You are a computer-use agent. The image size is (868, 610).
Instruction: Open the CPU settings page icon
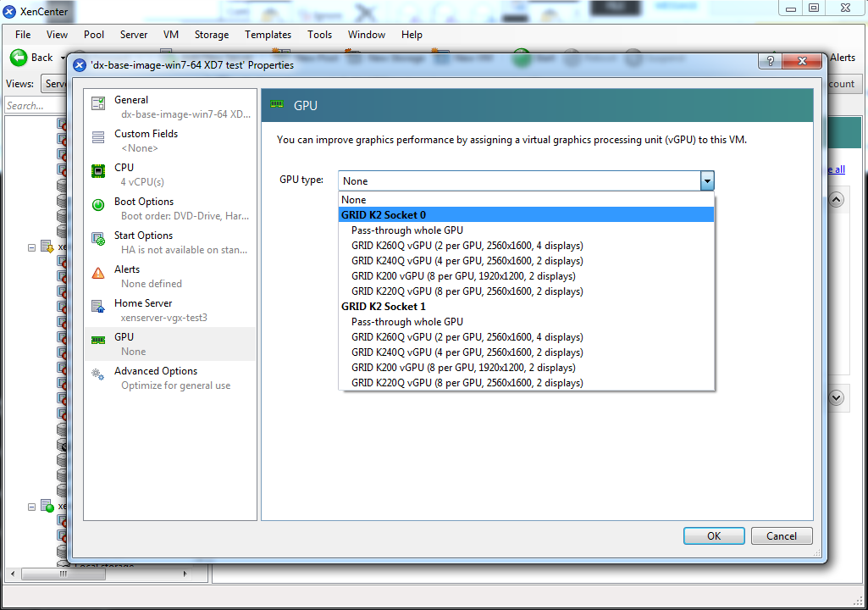[99, 170]
